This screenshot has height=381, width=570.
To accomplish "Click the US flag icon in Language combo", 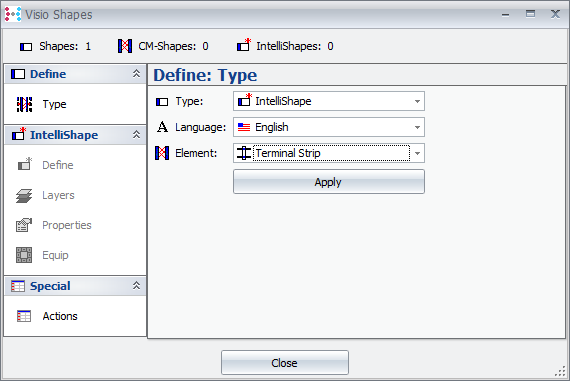I will [244, 127].
